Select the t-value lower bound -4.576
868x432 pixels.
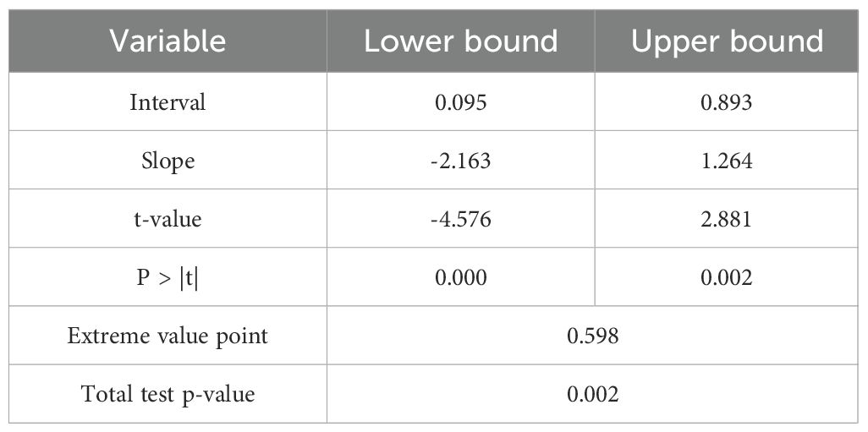(x=460, y=220)
